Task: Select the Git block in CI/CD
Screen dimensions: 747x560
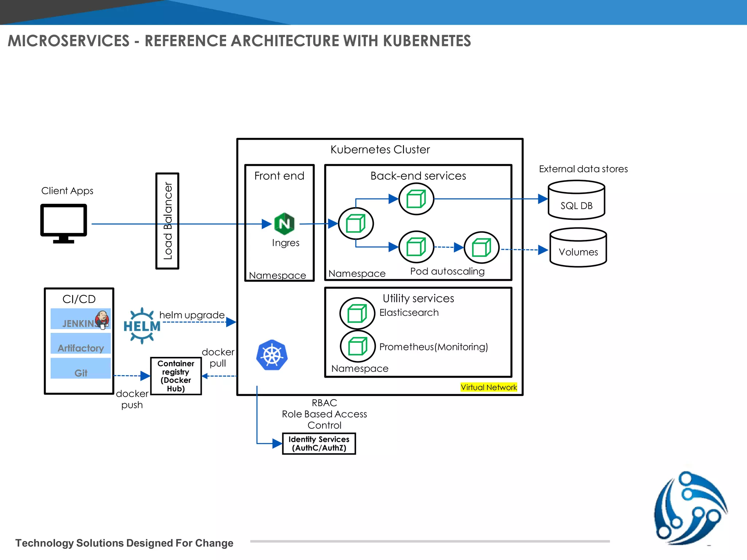Action: [81, 369]
